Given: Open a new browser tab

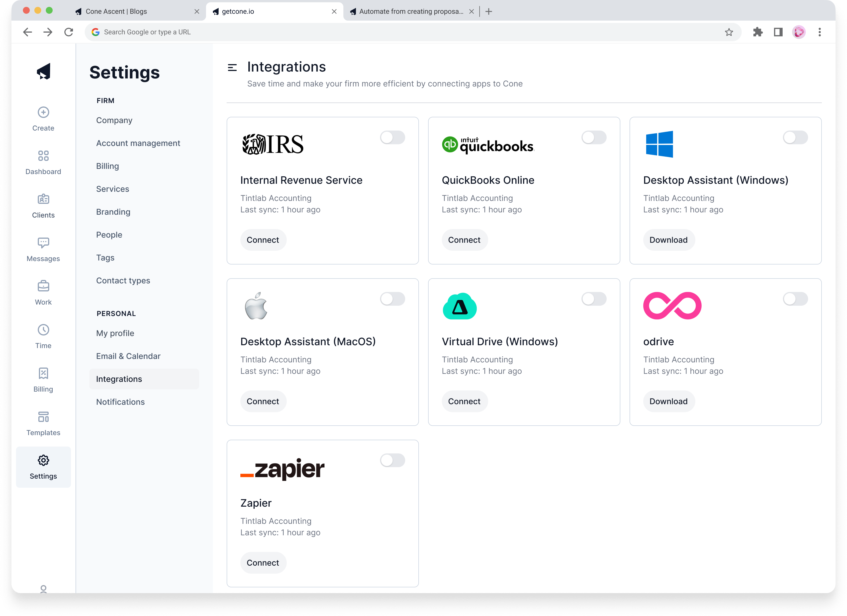Looking at the screenshot, I should click(488, 11).
